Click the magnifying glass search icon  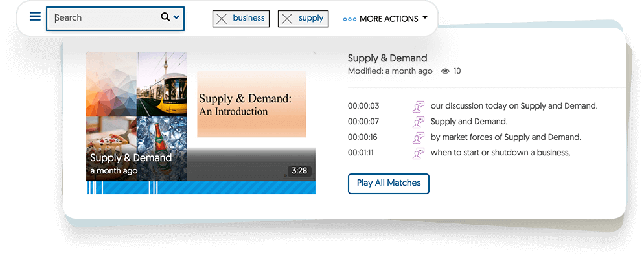tap(165, 17)
